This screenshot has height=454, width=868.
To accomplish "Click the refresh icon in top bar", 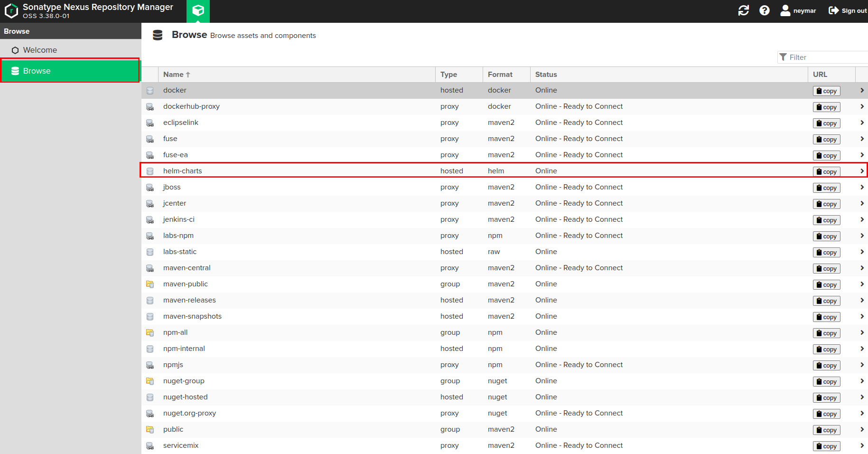I will pos(743,10).
